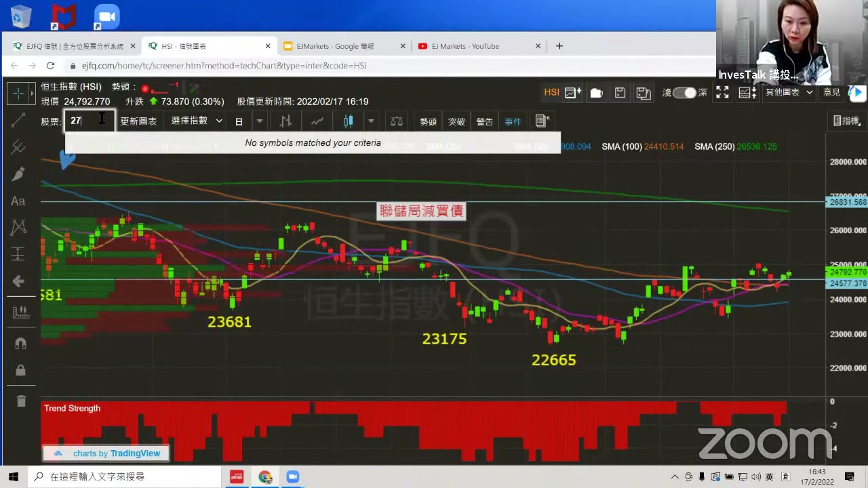Click the 聯儲局減買債 chart annotation label
The image size is (868, 488).
coord(422,211)
